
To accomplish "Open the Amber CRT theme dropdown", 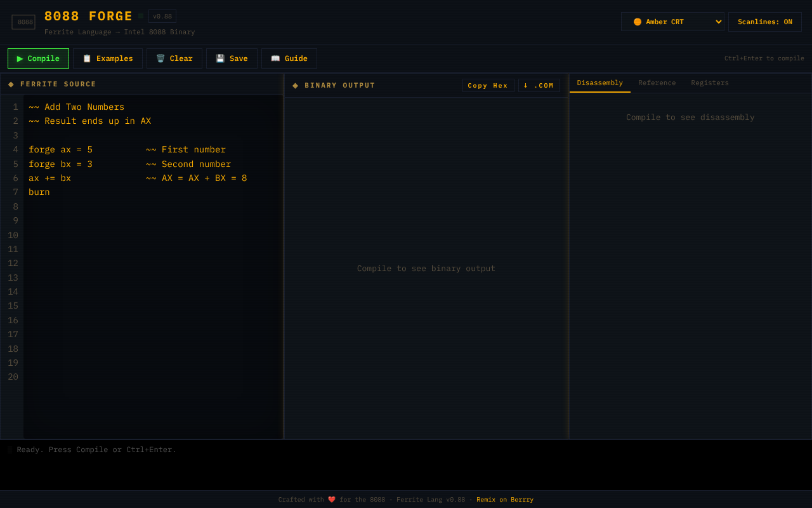I will coord(672,22).
